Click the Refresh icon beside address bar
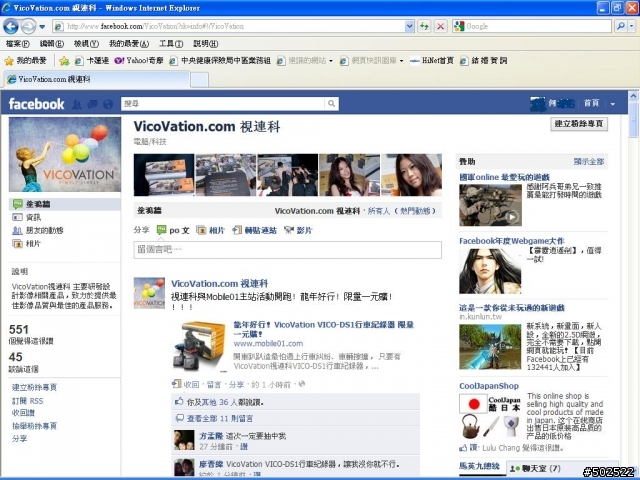Viewport: 640px width, 480px height. point(424,27)
